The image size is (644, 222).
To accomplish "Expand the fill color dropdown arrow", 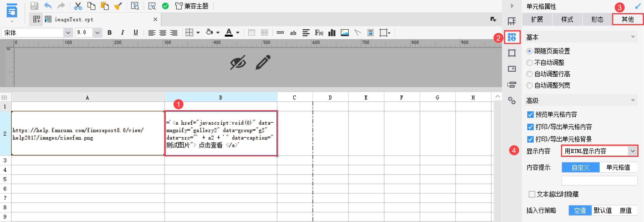I will point(218,33).
